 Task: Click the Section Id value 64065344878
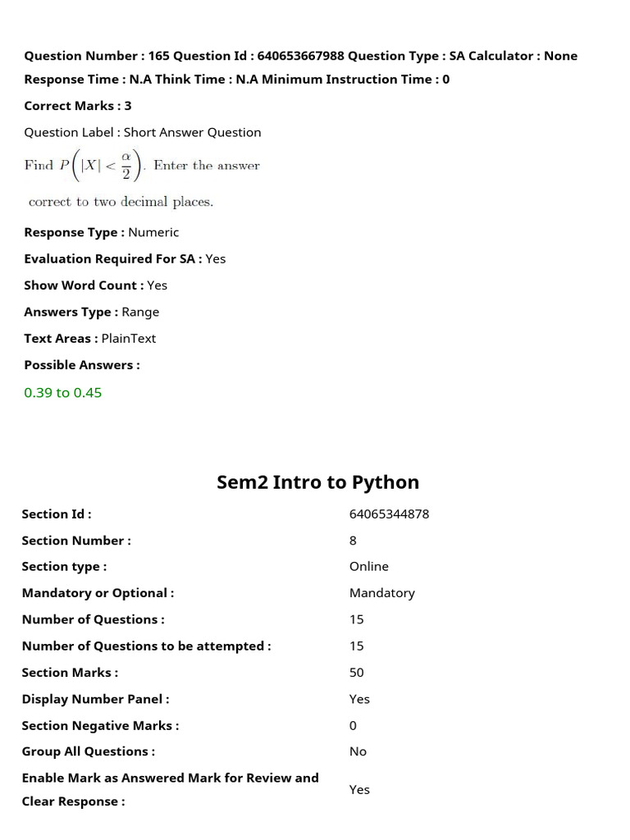(389, 514)
